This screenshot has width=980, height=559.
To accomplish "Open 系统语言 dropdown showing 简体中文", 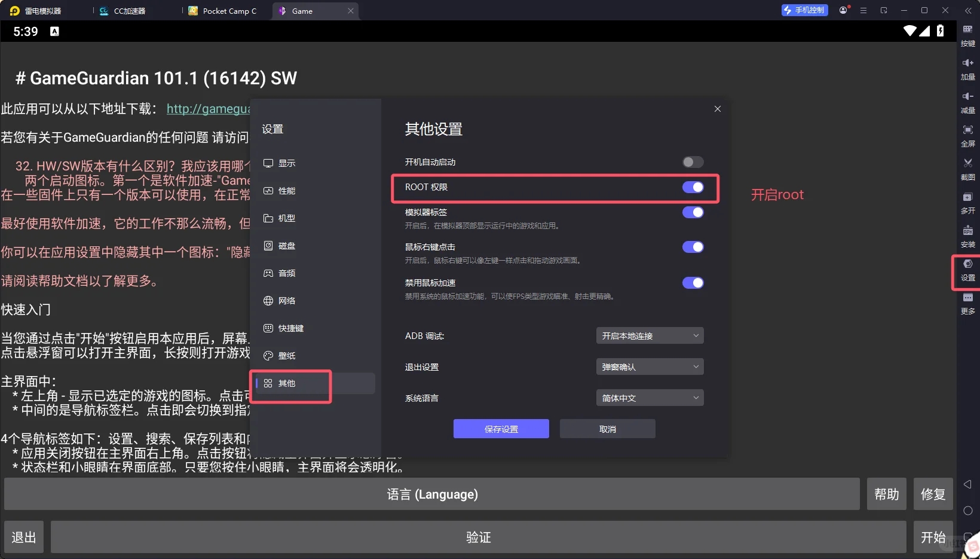I will [650, 398].
